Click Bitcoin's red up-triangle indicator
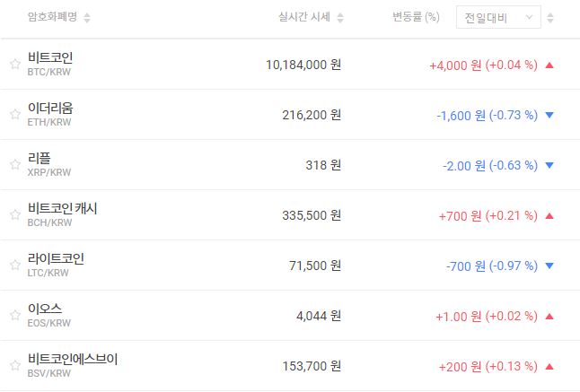Image resolution: width=580 pixels, height=392 pixels. (549, 65)
